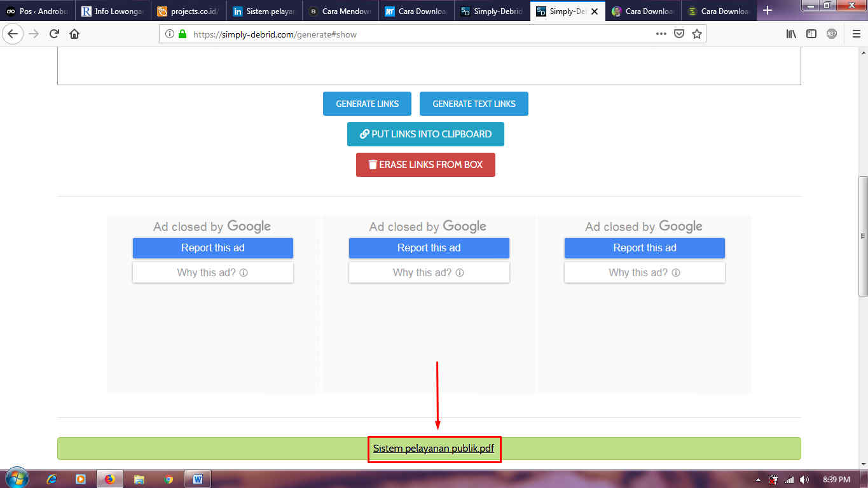The height and width of the screenshot is (488, 868).
Task: Open the Firefox Library icon
Action: pyautogui.click(x=790, y=34)
